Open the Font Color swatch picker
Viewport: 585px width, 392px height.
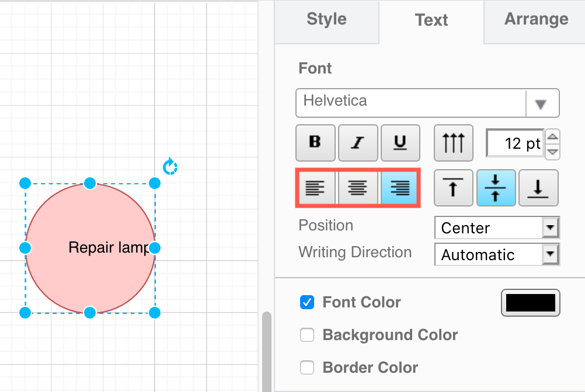[x=530, y=302]
